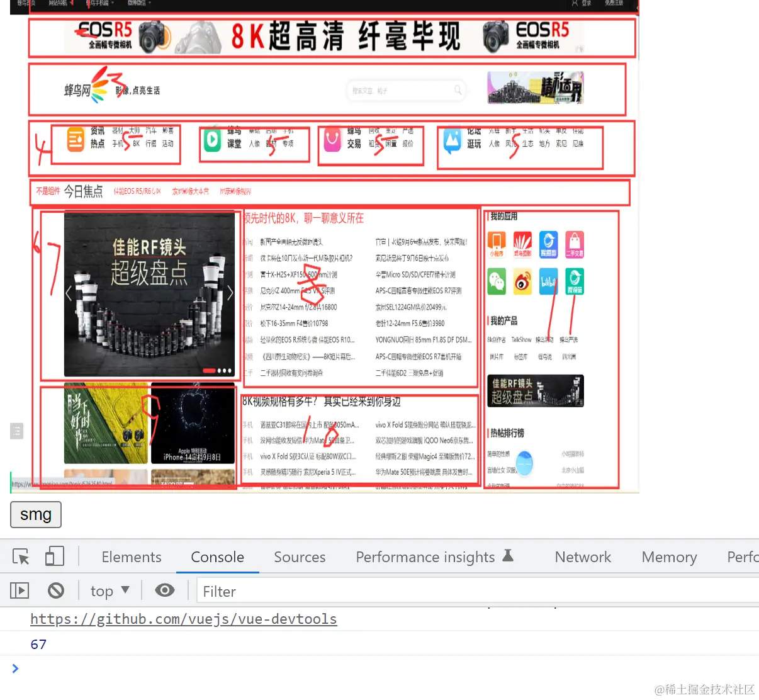Click the 我的产品 section heading

click(503, 321)
